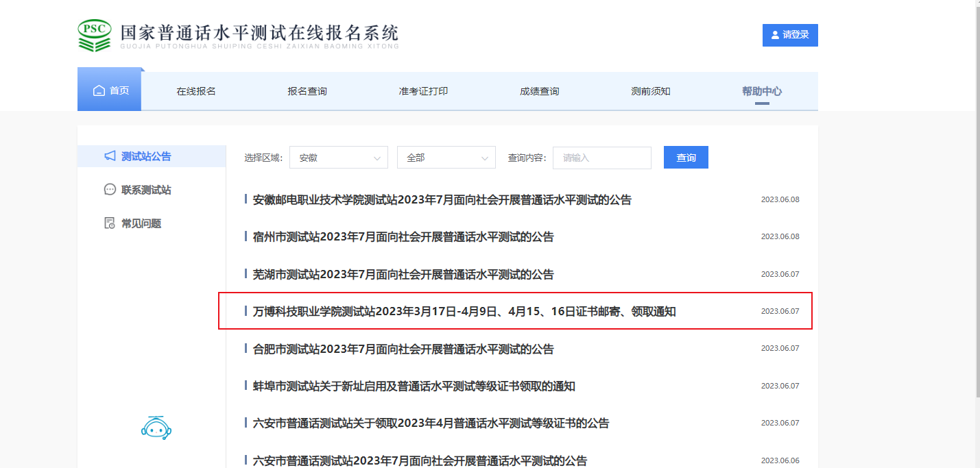Select 测试站公告 in sidebar
The image size is (980, 468).
pyautogui.click(x=152, y=156)
